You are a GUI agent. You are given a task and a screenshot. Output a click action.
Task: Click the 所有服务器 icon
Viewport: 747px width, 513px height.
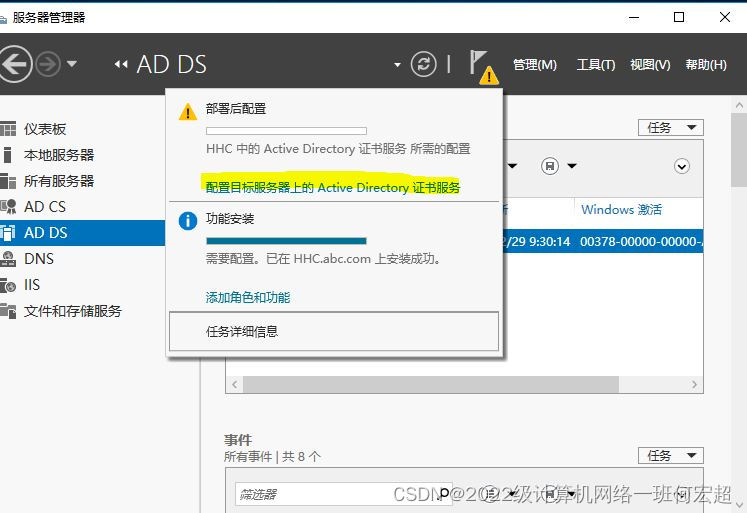(x=8, y=181)
